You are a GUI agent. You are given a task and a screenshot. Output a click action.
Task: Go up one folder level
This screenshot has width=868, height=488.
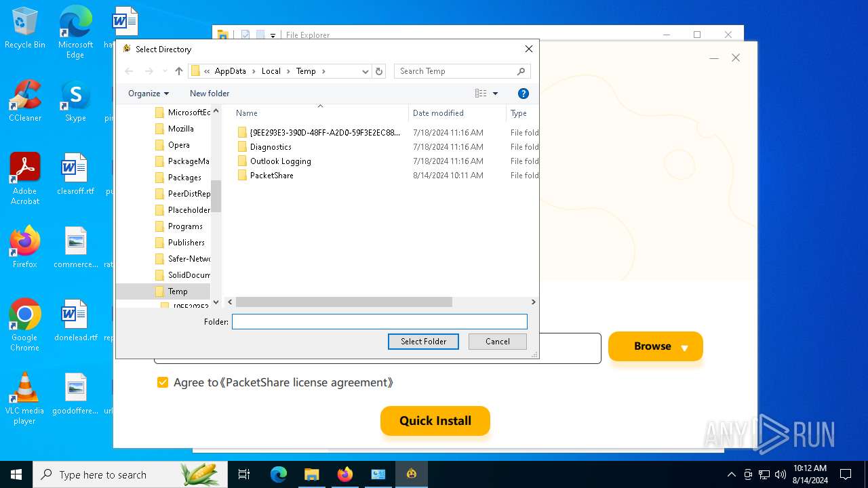point(179,71)
